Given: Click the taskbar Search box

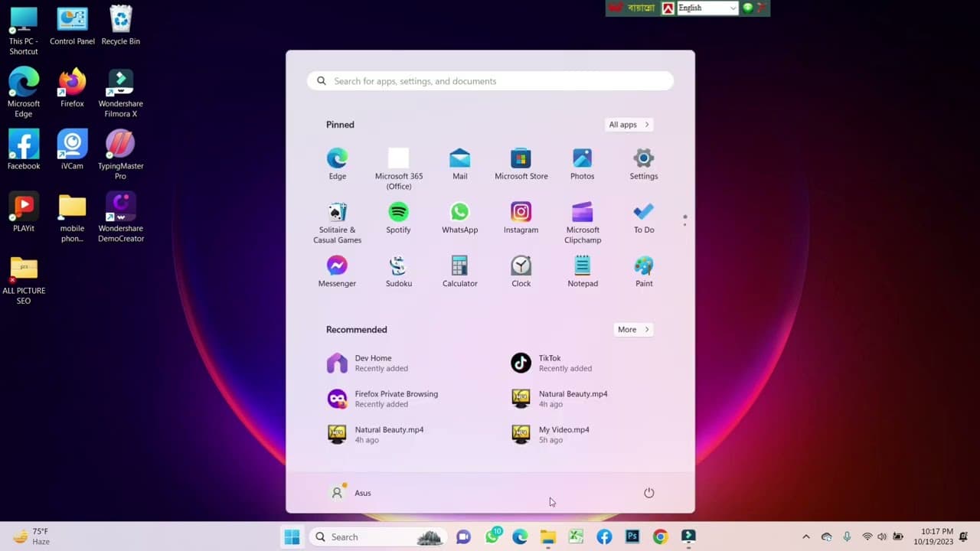Looking at the screenshot, I should coord(378,537).
